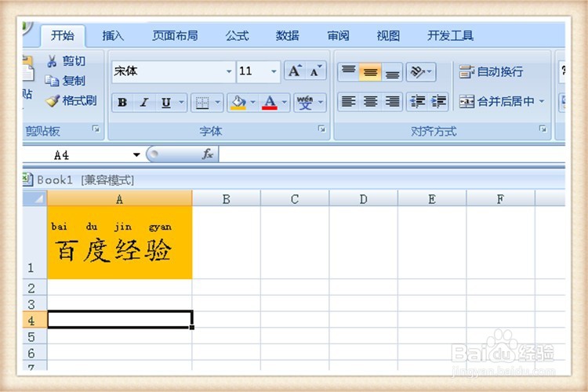Select column D header
588x392 pixels.
click(x=363, y=199)
